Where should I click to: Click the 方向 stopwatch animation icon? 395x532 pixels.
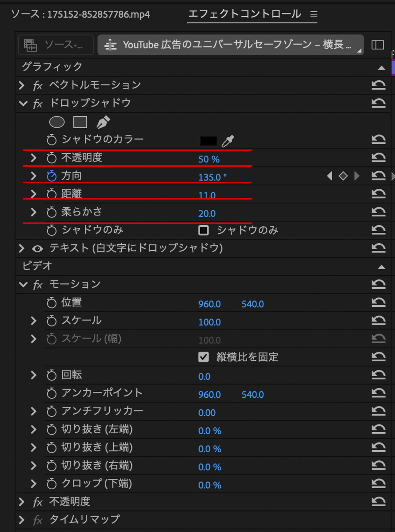coord(52,176)
